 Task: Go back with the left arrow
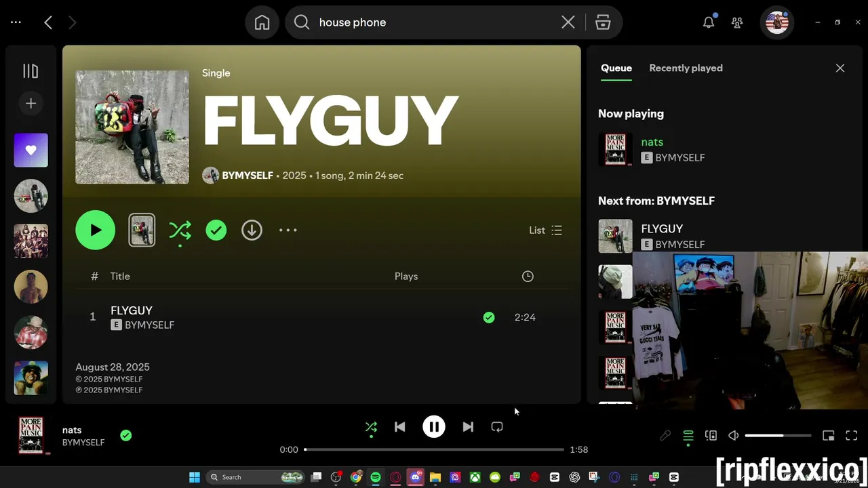click(x=48, y=22)
